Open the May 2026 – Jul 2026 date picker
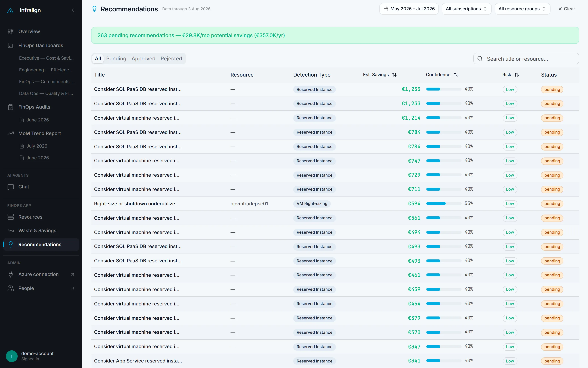The height and width of the screenshot is (368, 588). coord(409,9)
